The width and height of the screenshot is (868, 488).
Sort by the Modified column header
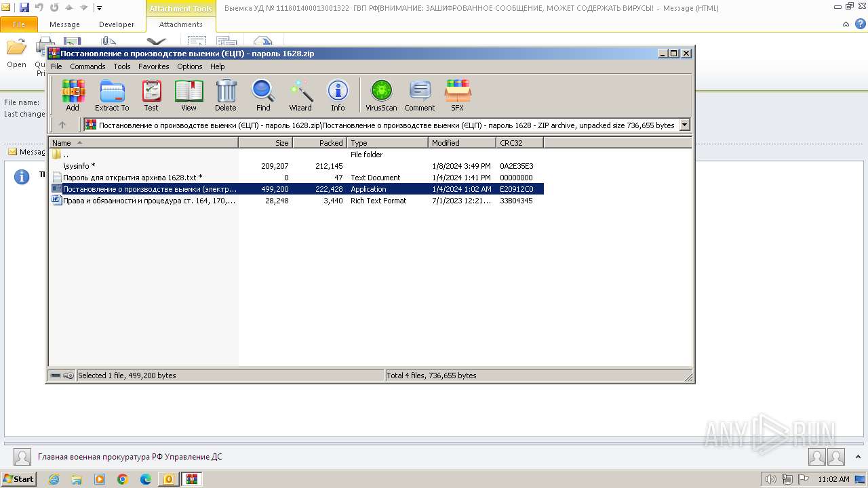(462, 143)
